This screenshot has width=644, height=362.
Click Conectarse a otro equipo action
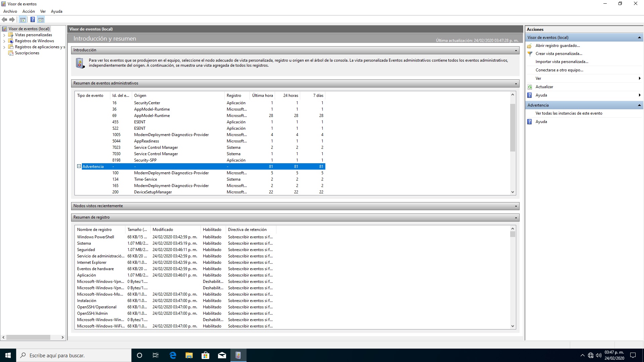[559, 70]
